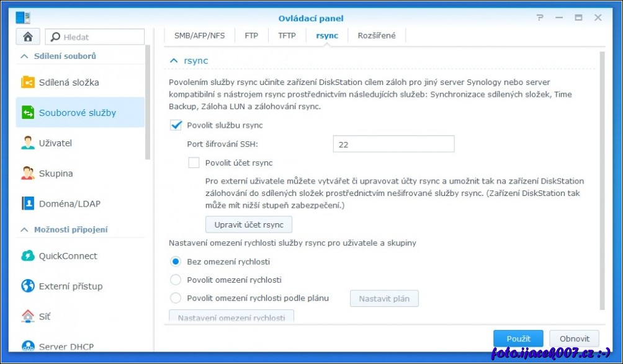The height and width of the screenshot is (364, 623).
Task: Click the Home icon button
Action: (28, 37)
